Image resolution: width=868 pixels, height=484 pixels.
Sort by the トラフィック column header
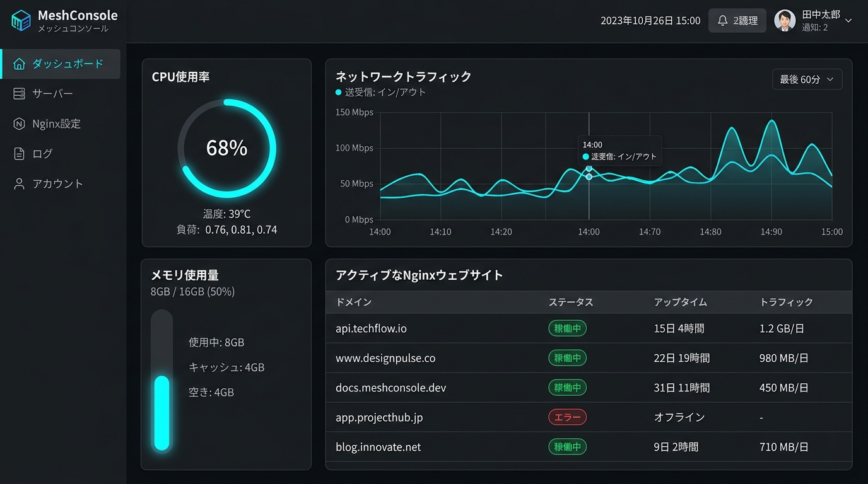(x=786, y=302)
